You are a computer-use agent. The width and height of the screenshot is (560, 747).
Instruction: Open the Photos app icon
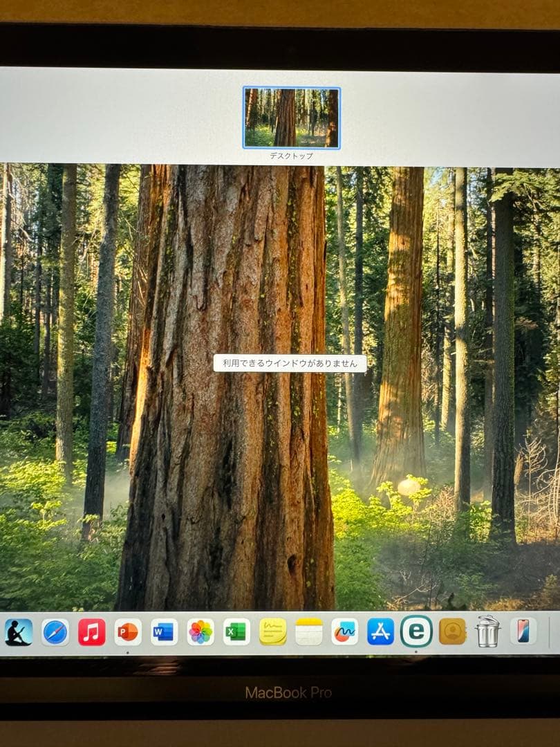tap(200, 632)
